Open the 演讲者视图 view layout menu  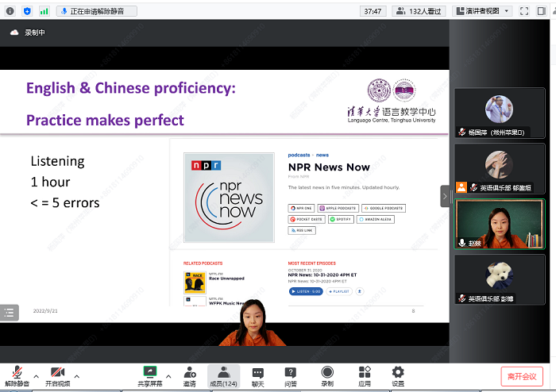click(x=482, y=11)
